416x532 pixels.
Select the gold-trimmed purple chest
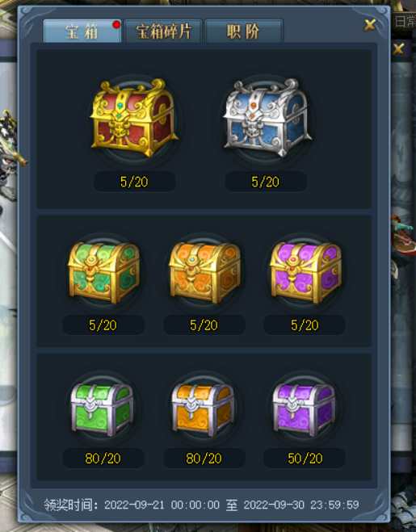point(305,273)
